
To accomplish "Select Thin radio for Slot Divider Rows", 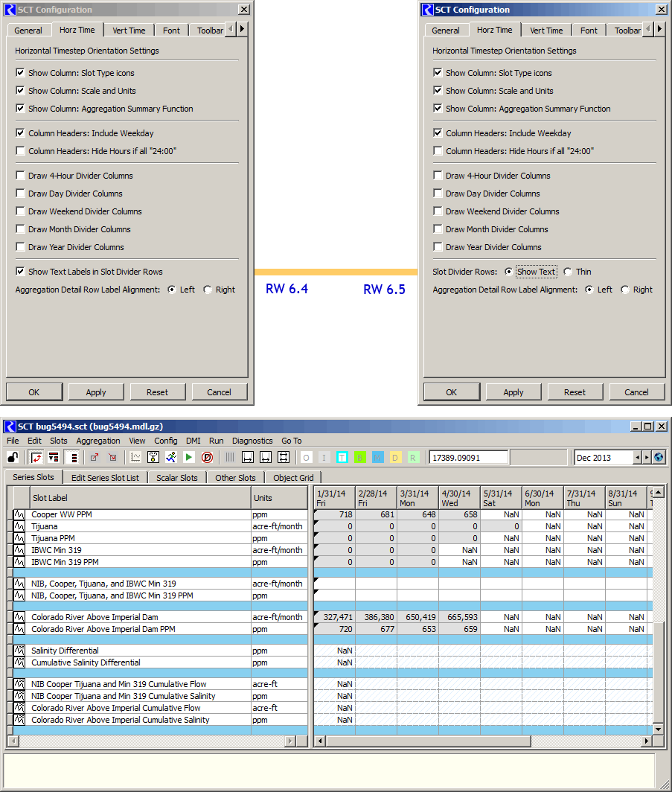I will [568, 272].
